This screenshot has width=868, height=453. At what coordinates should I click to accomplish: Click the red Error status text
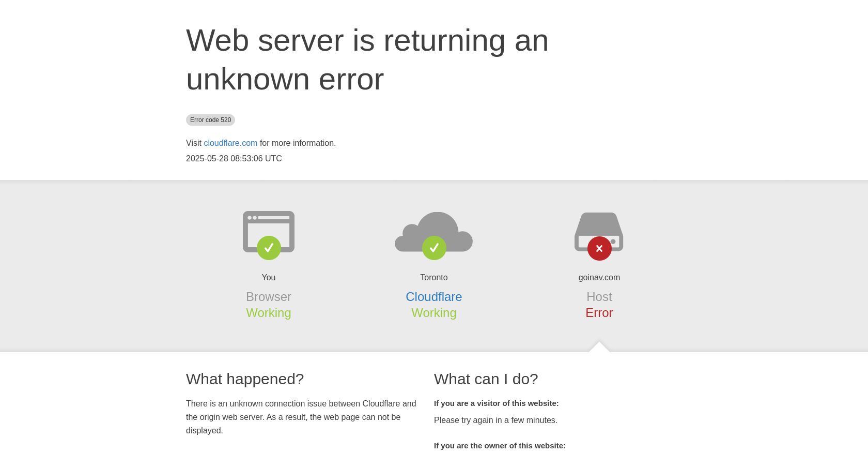[x=599, y=313]
